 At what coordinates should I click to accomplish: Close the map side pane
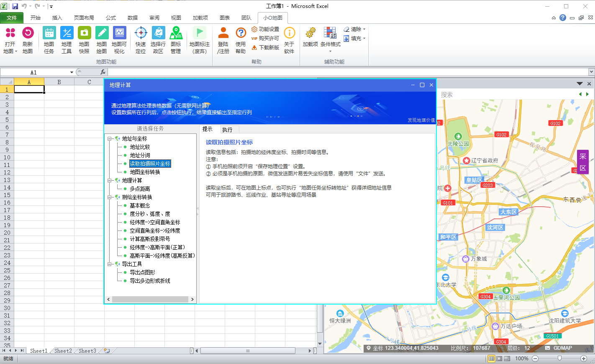tap(589, 84)
